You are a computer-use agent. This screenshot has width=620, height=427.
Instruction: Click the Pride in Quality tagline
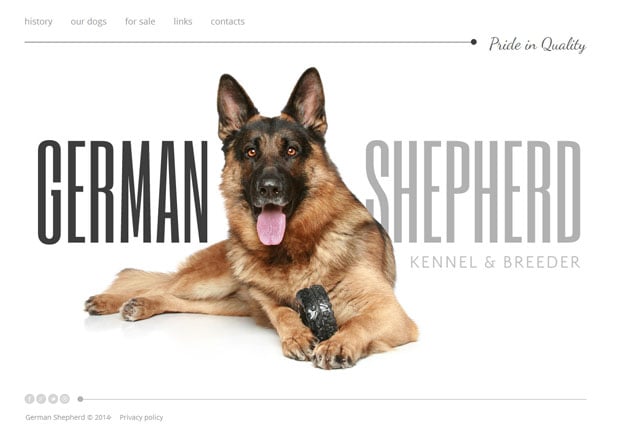click(x=537, y=44)
